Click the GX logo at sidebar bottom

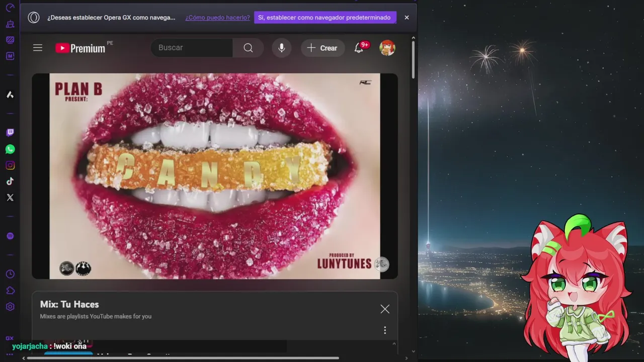click(10, 338)
